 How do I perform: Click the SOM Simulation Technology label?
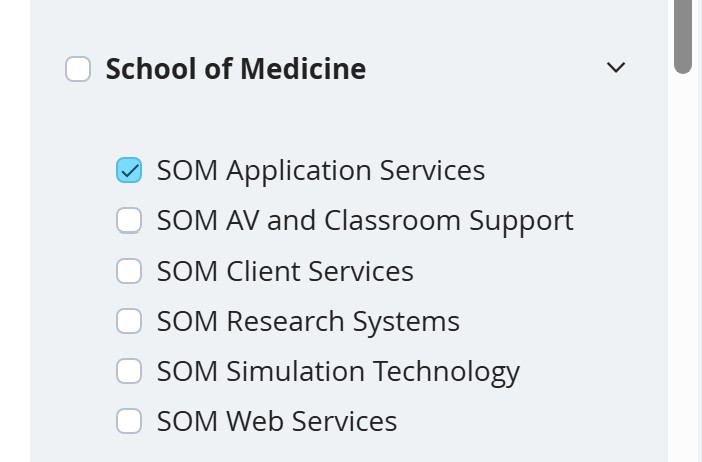pos(338,372)
